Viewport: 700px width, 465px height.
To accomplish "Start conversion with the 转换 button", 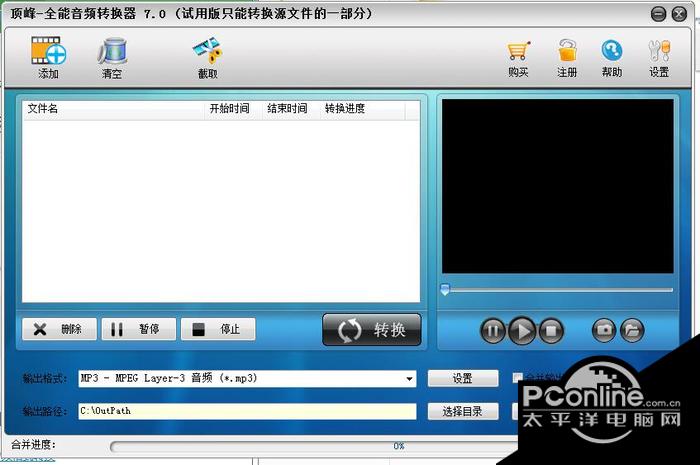I will coord(371,330).
